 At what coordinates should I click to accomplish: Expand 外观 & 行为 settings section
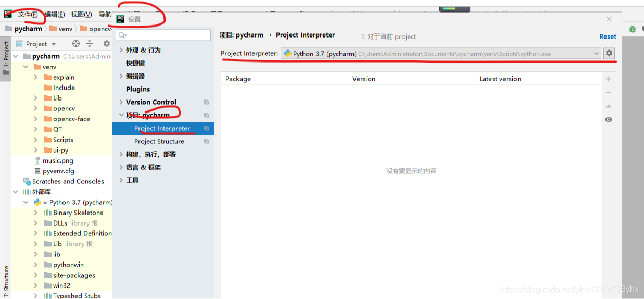121,50
